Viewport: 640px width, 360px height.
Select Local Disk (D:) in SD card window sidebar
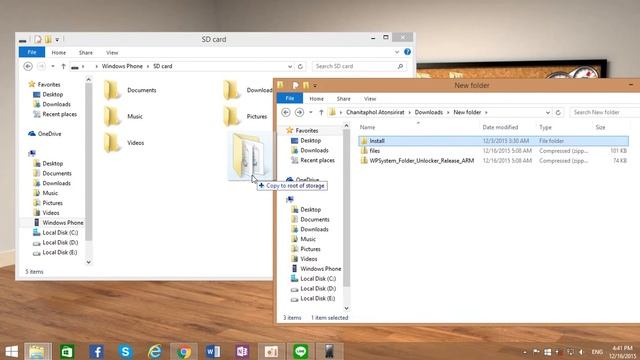tap(55, 242)
